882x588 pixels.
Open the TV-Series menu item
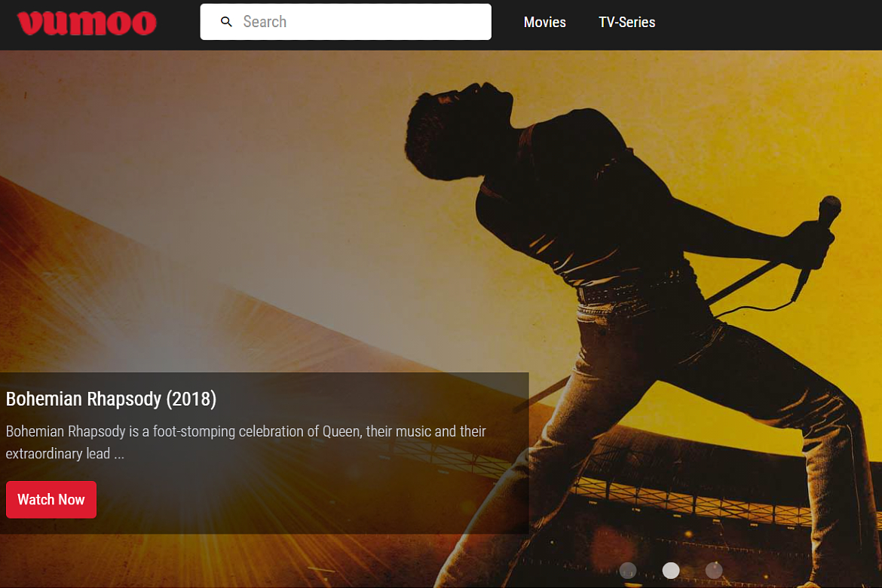626,23
